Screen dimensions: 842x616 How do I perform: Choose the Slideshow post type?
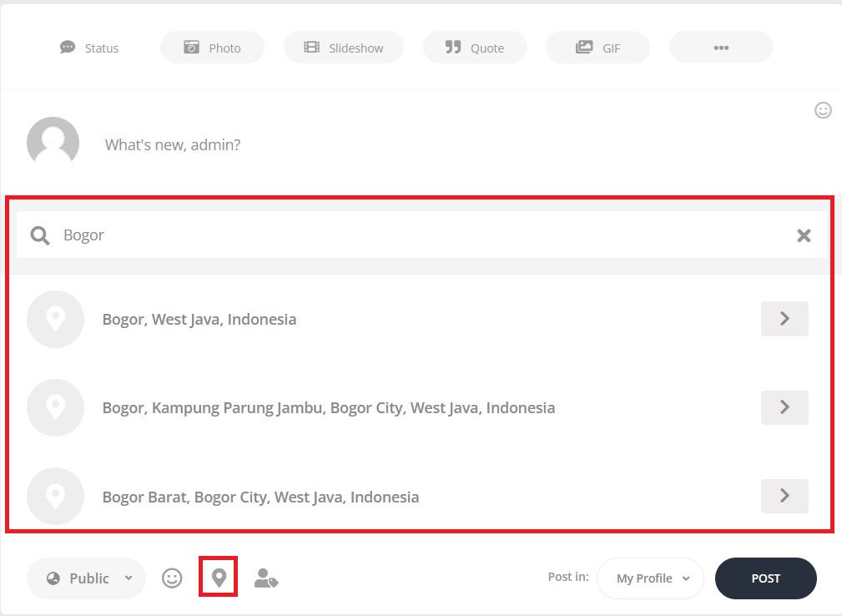click(344, 48)
